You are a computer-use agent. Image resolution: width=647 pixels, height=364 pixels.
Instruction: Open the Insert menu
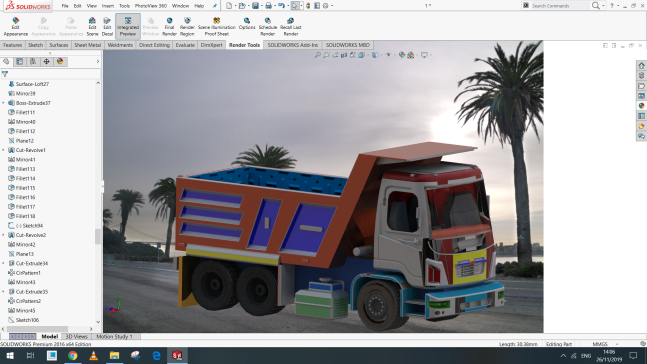point(108,6)
